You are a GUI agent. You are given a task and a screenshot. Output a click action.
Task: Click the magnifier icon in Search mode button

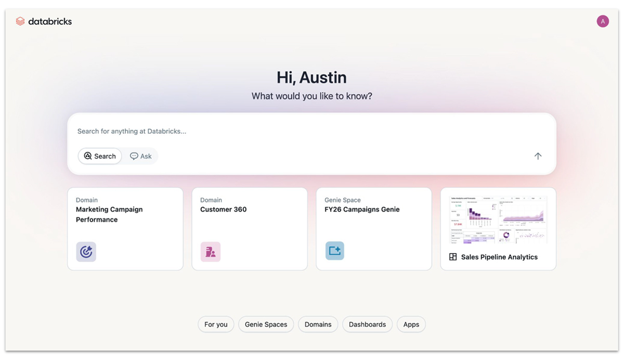tap(88, 156)
